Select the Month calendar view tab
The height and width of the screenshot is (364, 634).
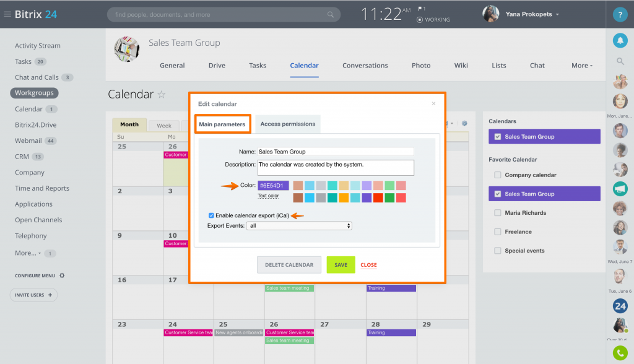[x=129, y=124]
